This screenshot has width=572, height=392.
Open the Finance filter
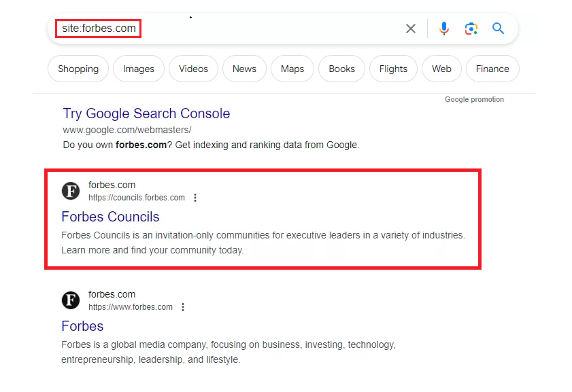pyautogui.click(x=492, y=69)
